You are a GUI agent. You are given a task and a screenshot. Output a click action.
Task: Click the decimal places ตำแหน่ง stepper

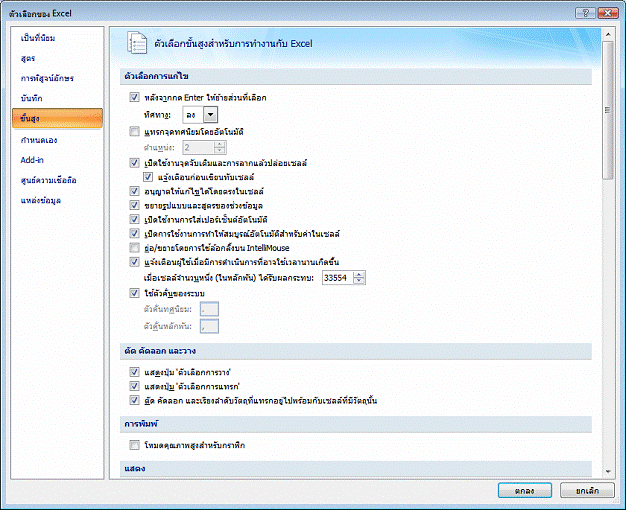point(220,147)
